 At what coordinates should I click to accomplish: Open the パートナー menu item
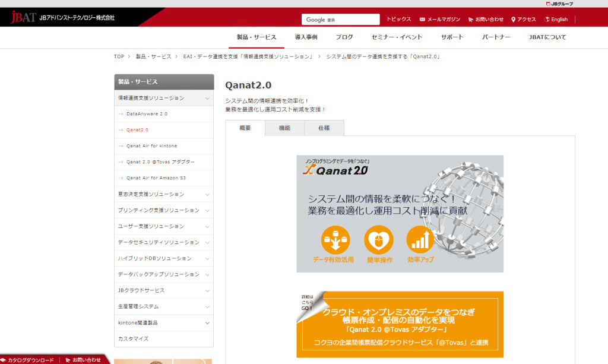496,37
